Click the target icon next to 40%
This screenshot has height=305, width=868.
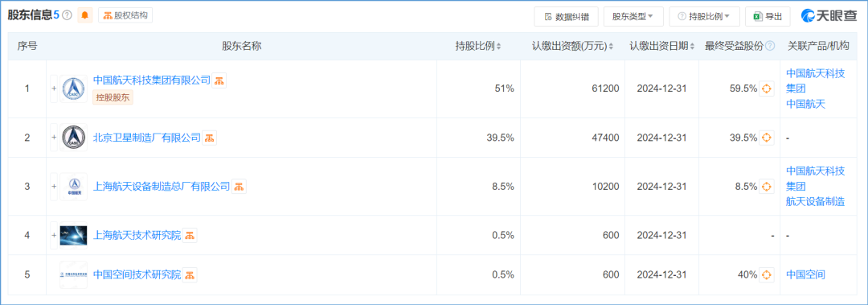tap(766, 274)
